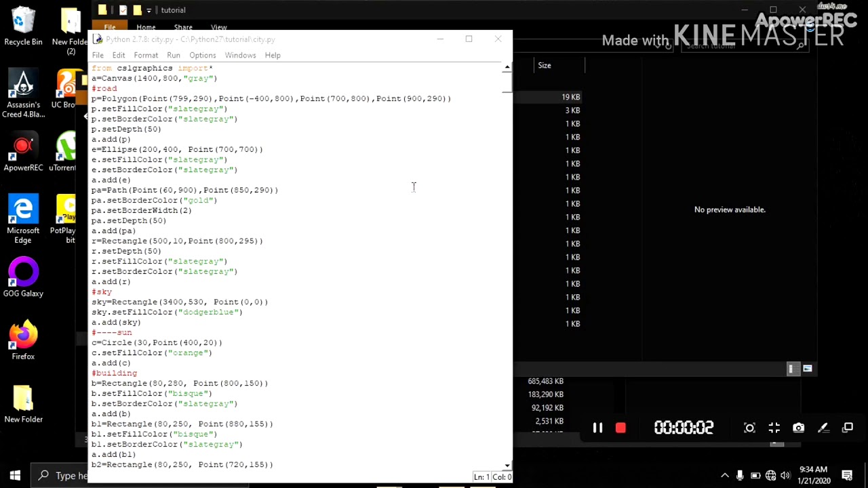Open the Windows Start menu
The width and height of the screenshot is (868, 488).
tap(15, 475)
